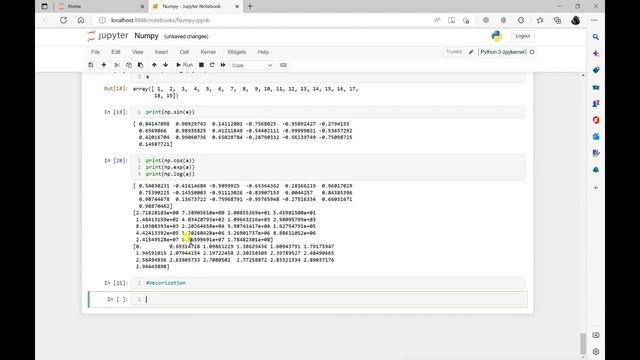The image size is (640, 360).
Task: Open the Cell menu
Action: [184, 52]
